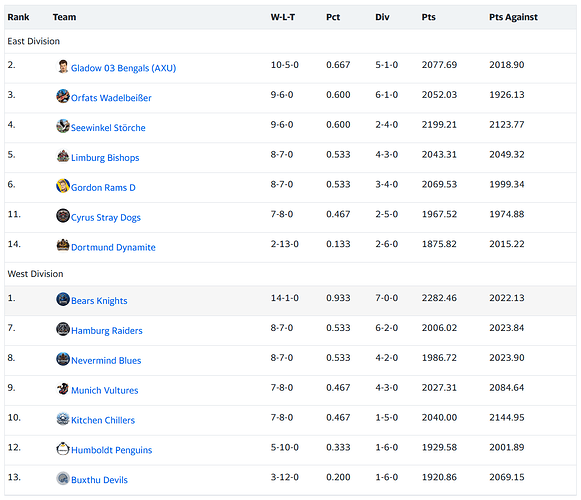The width and height of the screenshot is (581, 500).
Task: Open the Hamburg Raiders team link
Action: [x=107, y=331]
